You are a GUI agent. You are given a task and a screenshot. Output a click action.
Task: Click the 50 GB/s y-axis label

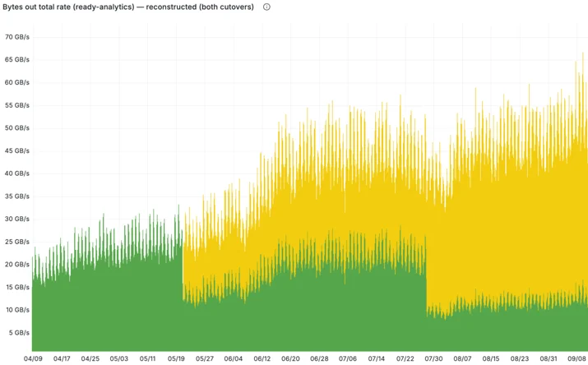tap(17, 127)
